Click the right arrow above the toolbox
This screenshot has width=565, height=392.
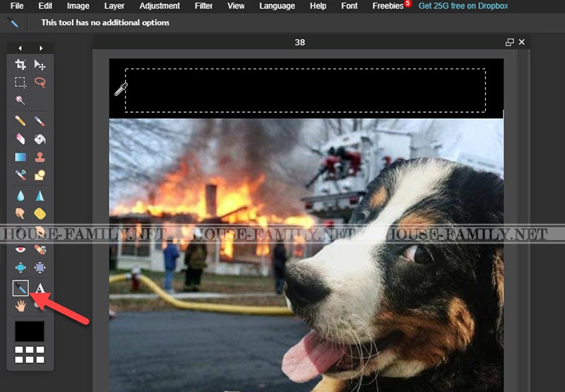click(41, 48)
